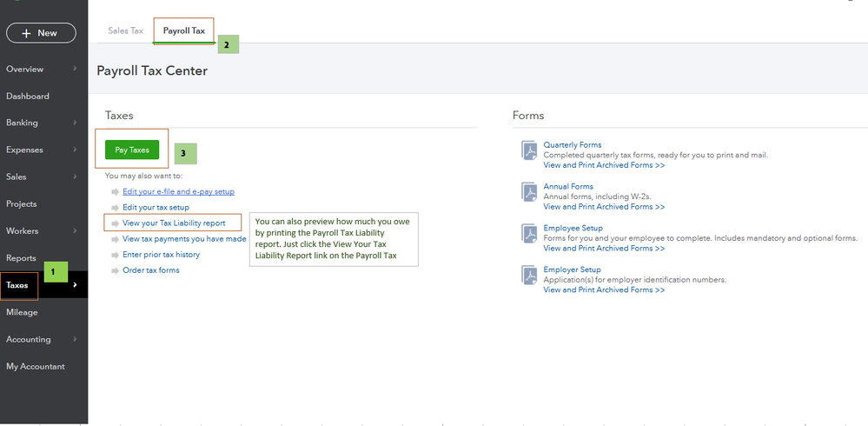Switch to the Payroll Tax tab
The image size is (868, 426).
[184, 30]
